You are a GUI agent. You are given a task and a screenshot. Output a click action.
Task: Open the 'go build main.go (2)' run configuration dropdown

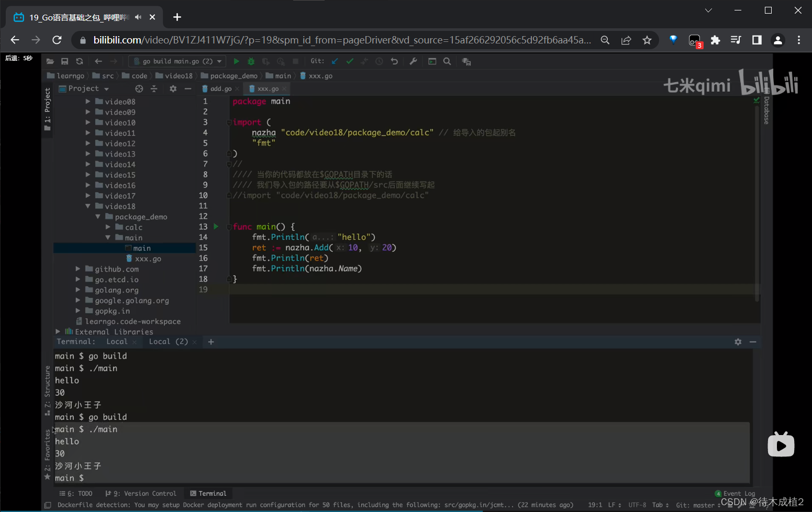177,61
